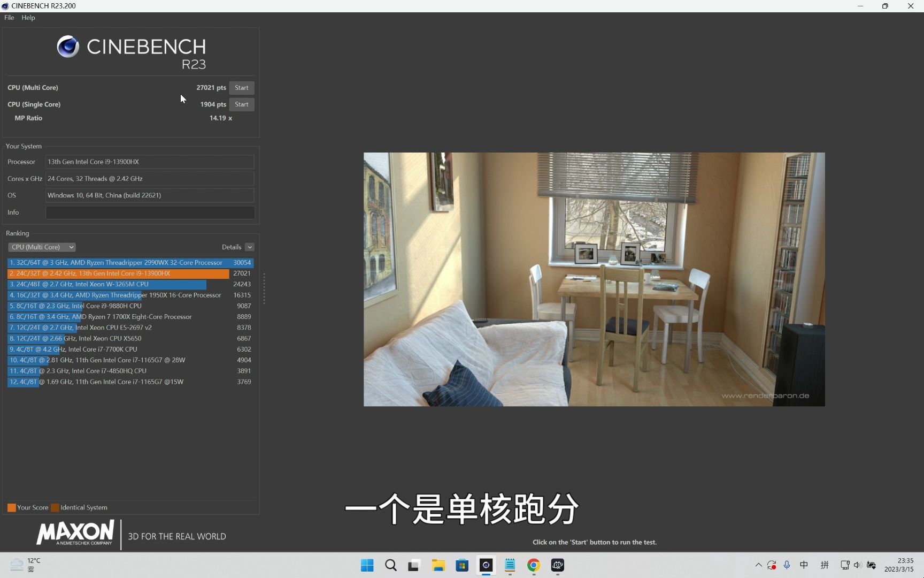The width and height of the screenshot is (924, 578).
Task: Select ranking row 11 Core i7-4850HQ
Action: [130, 371]
